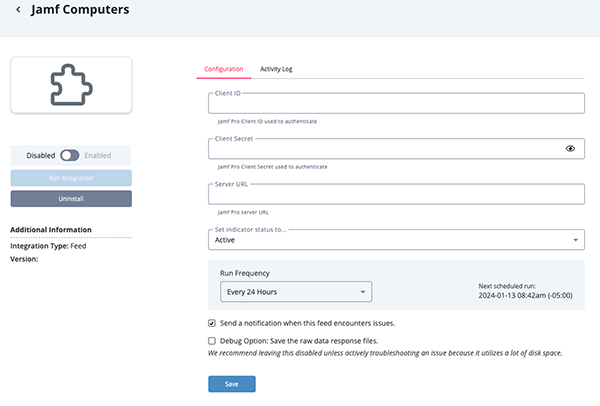Click into the Server URL field

pyautogui.click(x=396, y=194)
